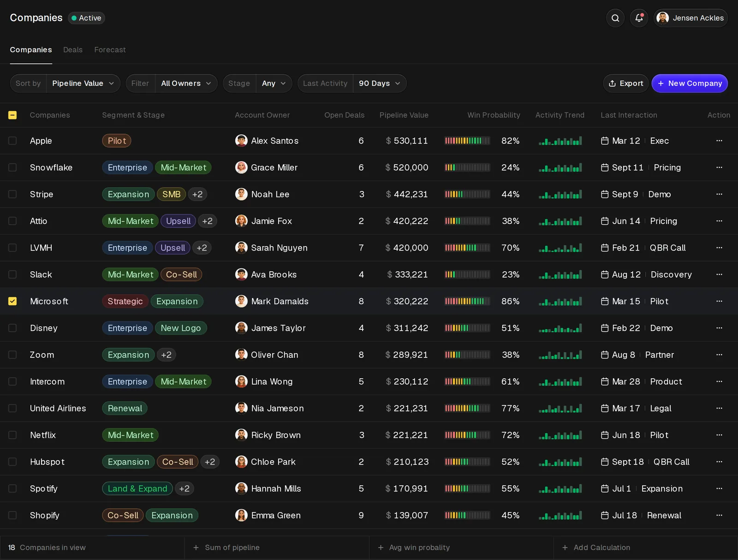Click Alex Santos avatar icon

[x=241, y=141]
